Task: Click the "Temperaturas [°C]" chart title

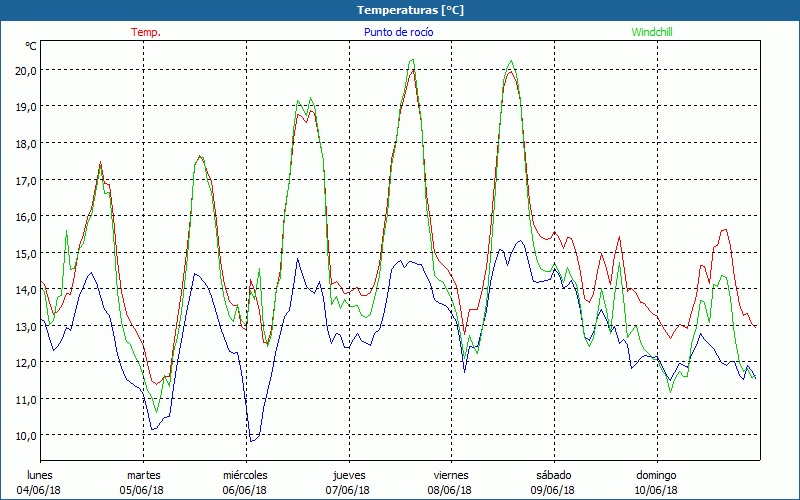Action: pyautogui.click(x=410, y=10)
